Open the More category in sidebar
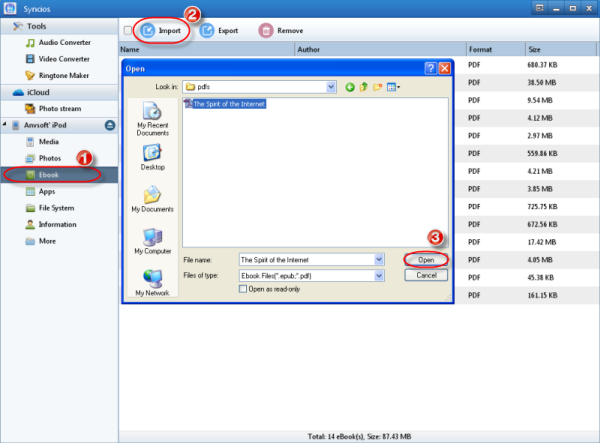Screen dimensions: 600x443 [41, 241]
